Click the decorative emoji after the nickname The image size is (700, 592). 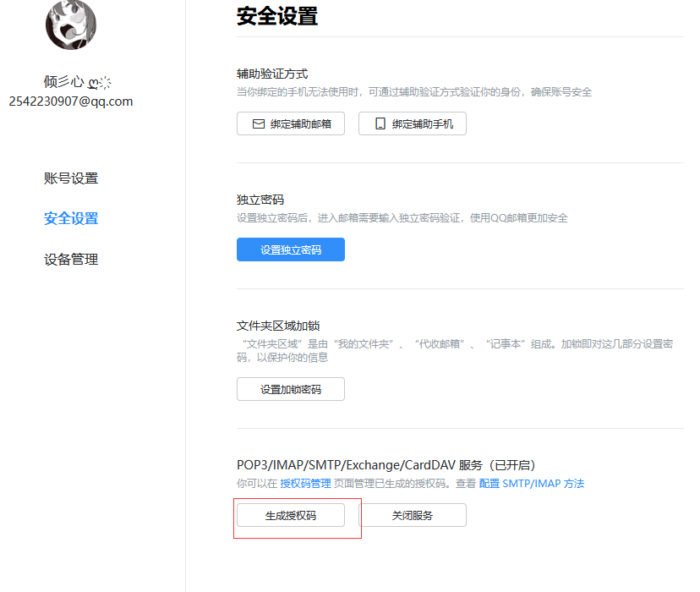[x=99, y=83]
